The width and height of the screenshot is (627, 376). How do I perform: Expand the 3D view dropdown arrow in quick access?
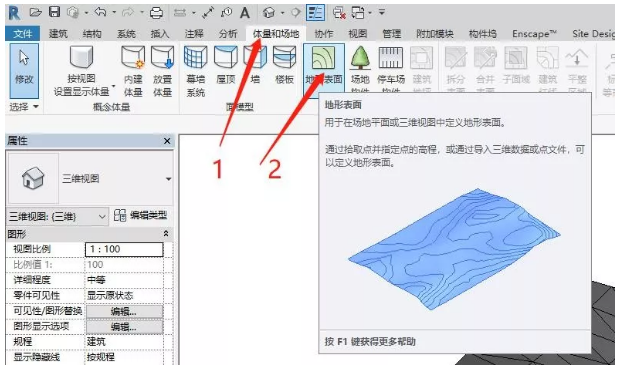[282, 13]
